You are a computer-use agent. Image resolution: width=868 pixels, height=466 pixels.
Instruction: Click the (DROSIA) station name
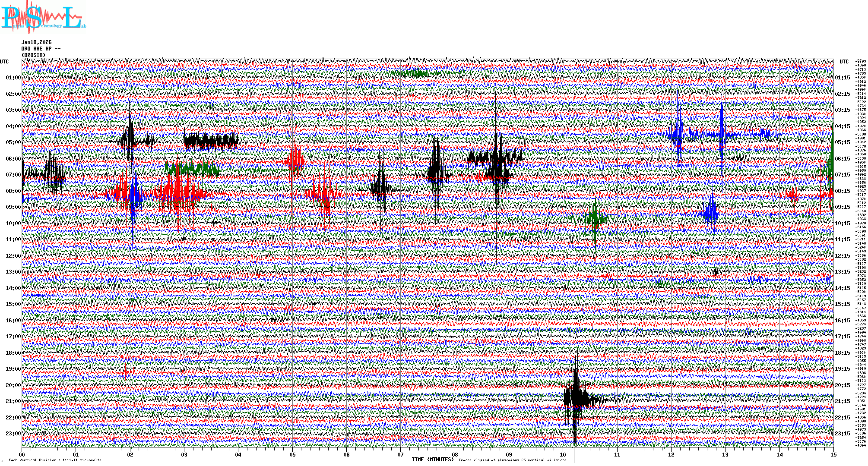tap(33, 55)
